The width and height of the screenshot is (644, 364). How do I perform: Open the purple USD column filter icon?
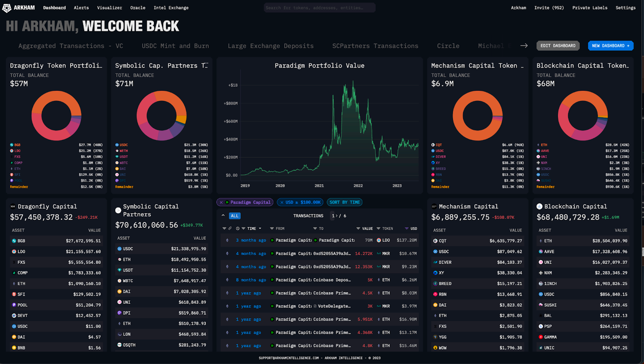(x=407, y=228)
